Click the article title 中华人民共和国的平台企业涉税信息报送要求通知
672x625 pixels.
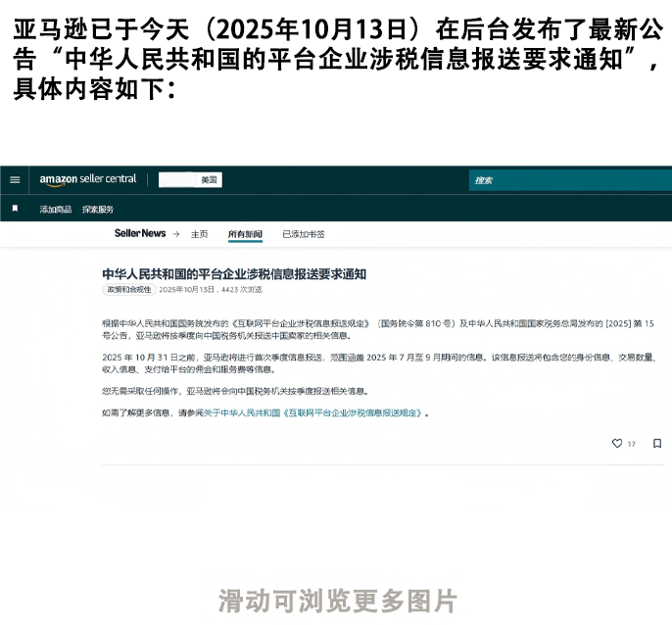[x=234, y=274]
